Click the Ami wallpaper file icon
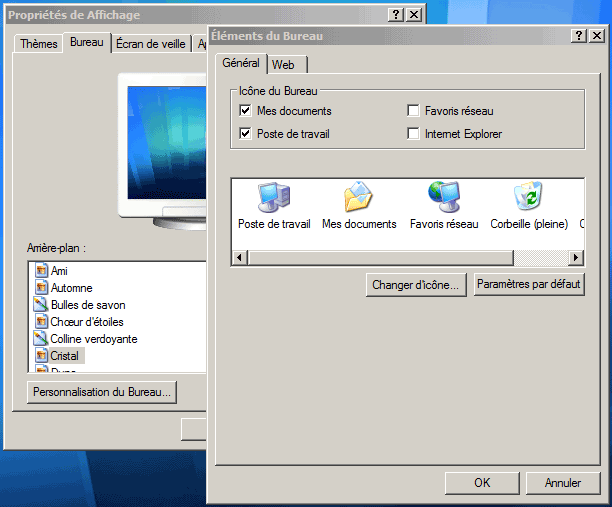Image resolution: width=612 pixels, height=507 pixels. [x=41, y=270]
